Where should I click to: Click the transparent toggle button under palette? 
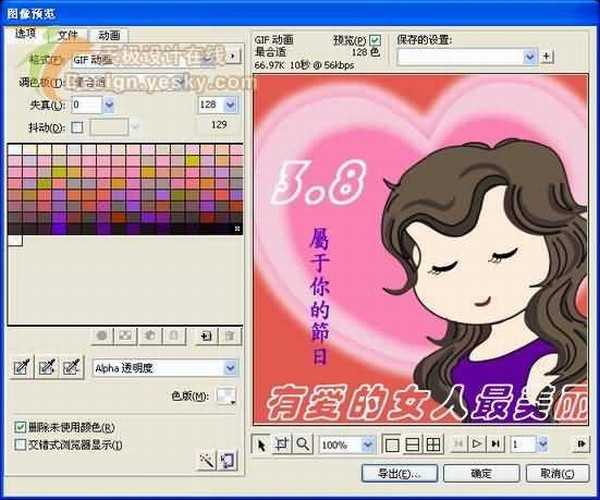[126, 336]
